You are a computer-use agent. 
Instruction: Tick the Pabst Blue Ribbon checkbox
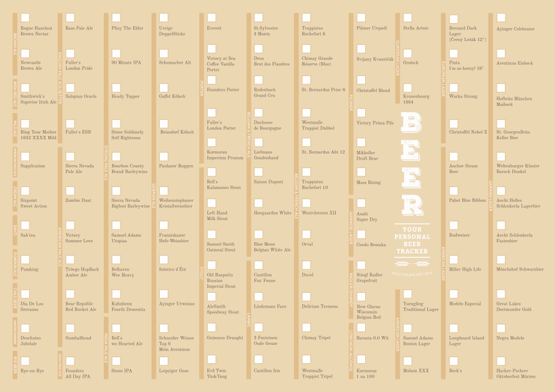coord(453,191)
